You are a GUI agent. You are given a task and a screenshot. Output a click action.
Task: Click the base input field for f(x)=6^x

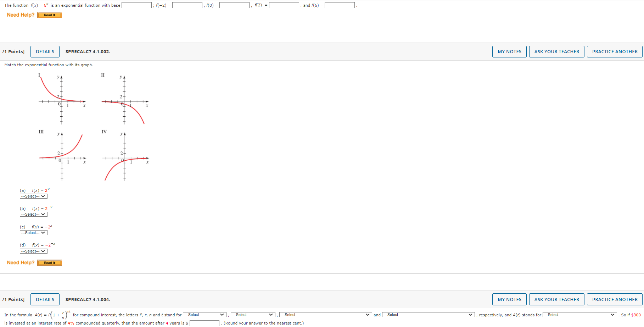click(x=136, y=5)
